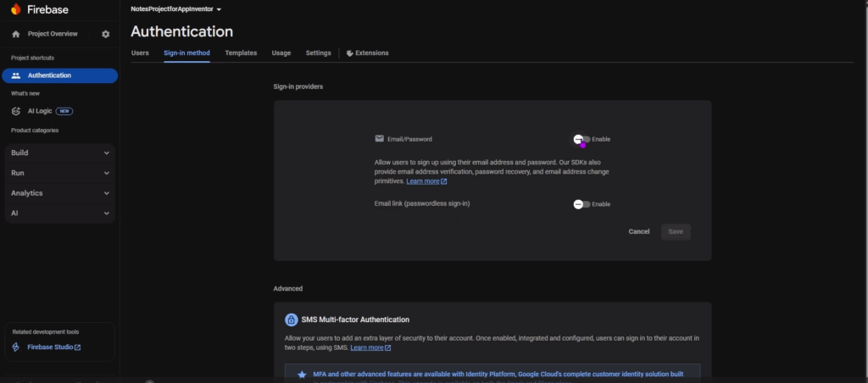Viewport: 868px width, 383px height.
Task: Click the Cancel button
Action: tap(639, 231)
